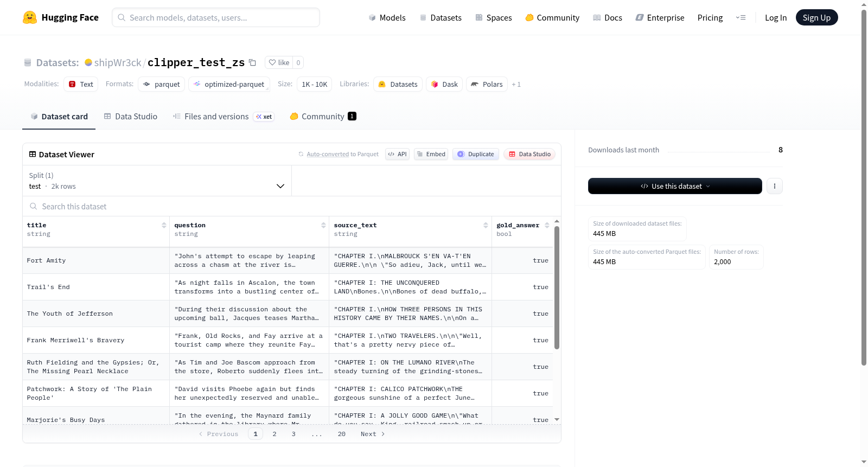
Task: Open the more-options three dots button
Action: pyautogui.click(x=775, y=186)
